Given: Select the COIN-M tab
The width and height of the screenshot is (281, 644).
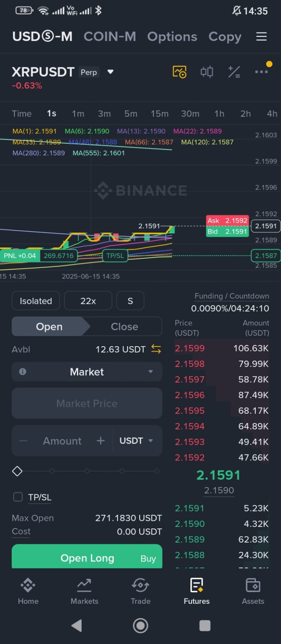Looking at the screenshot, I should (x=110, y=37).
